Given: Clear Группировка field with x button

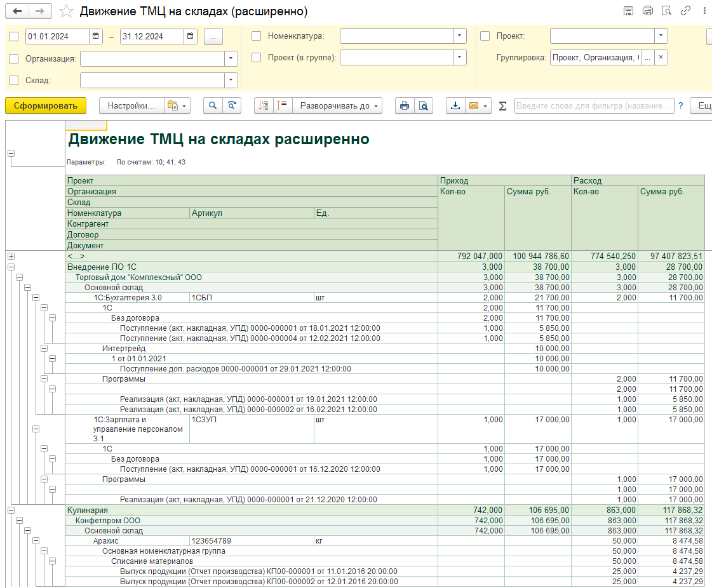Looking at the screenshot, I should 661,57.
